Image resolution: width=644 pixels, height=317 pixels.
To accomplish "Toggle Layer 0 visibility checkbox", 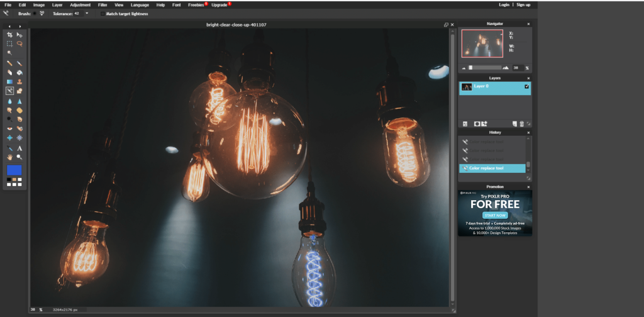I will coord(526,87).
